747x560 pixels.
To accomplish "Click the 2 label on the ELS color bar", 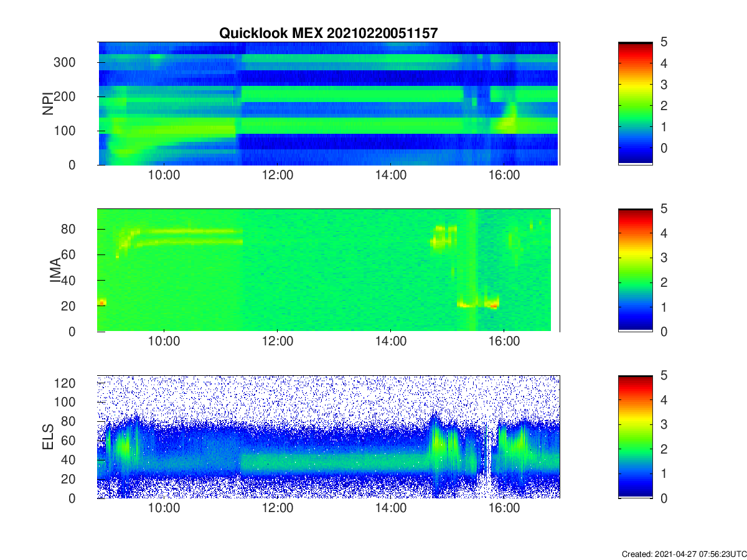I will click(x=664, y=449).
